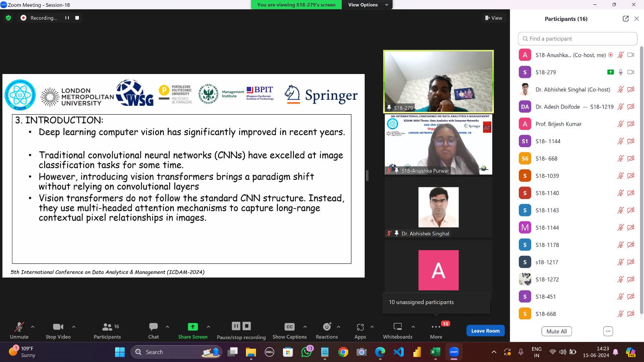Open the More menu with 10 badge
The width and height of the screenshot is (644, 362).
point(436,327)
